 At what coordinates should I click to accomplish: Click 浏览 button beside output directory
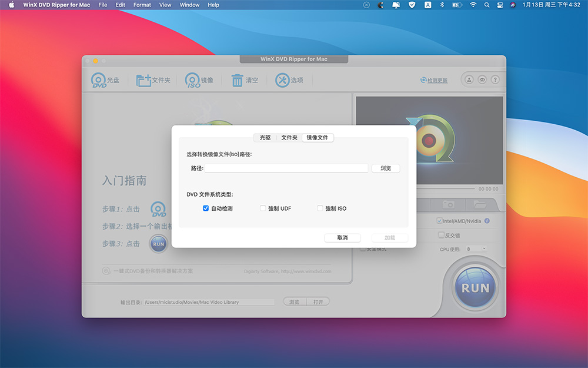tap(295, 302)
